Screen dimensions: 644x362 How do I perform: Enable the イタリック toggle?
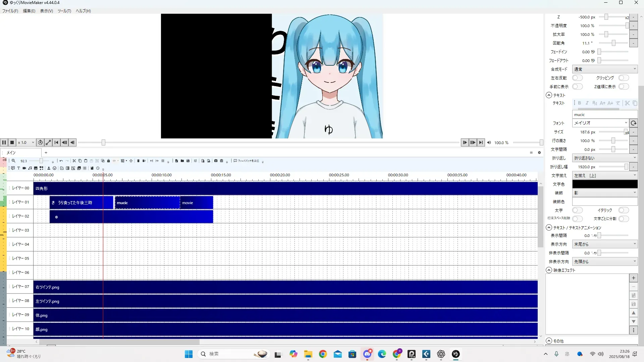(624, 210)
